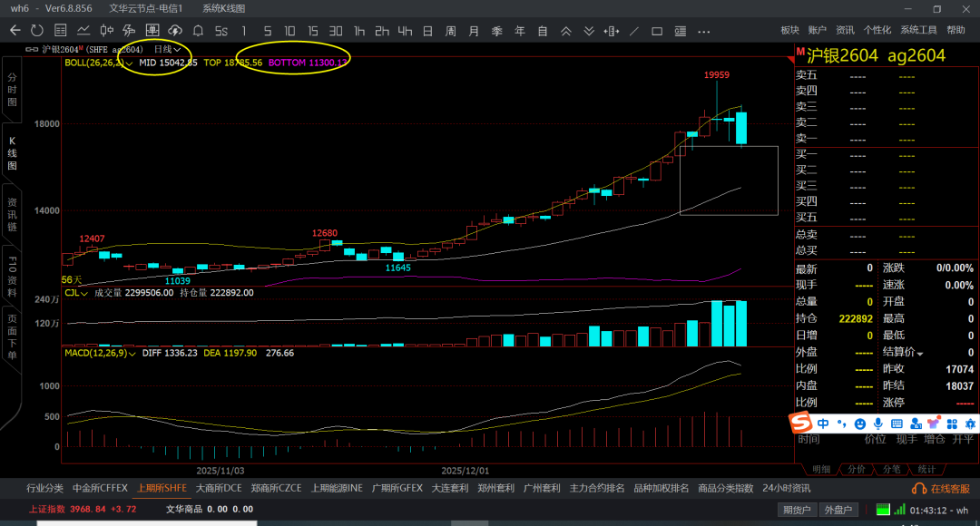Image resolution: width=980 pixels, height=526 pixels.
Task: Click the 外盘户 button
Action: click(838, 510)
